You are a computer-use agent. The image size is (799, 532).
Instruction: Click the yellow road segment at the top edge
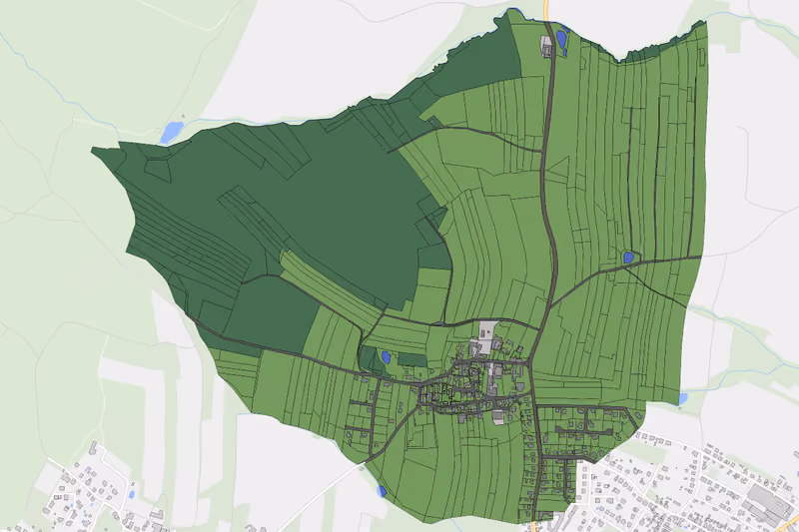click(x=545, y=10)
